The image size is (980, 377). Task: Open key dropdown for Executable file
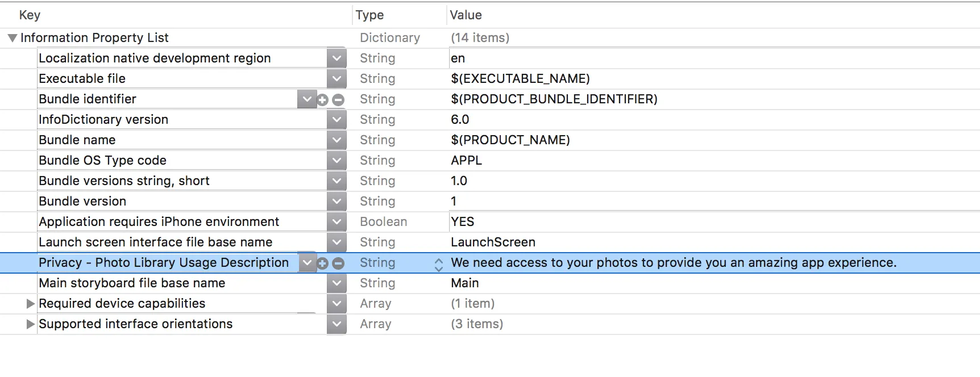(337, 79)
